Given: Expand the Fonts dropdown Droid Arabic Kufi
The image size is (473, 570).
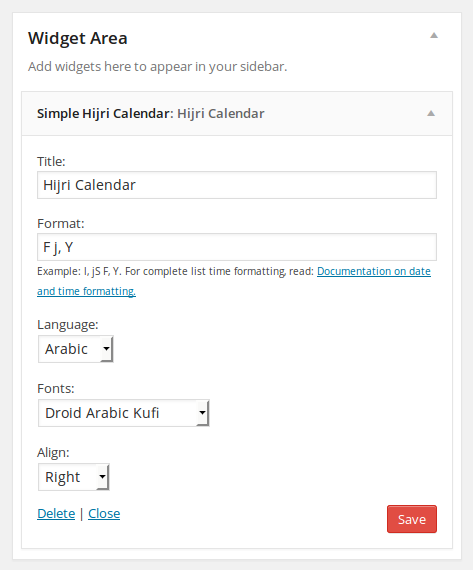Looking at the screenshot, I should pyautogui.click(x=124, y=413).
